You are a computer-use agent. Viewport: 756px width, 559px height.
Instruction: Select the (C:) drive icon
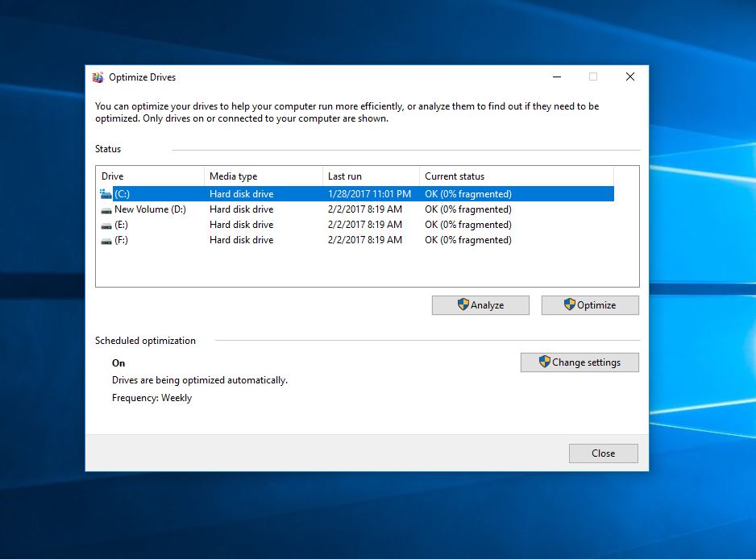coord(106,194)
